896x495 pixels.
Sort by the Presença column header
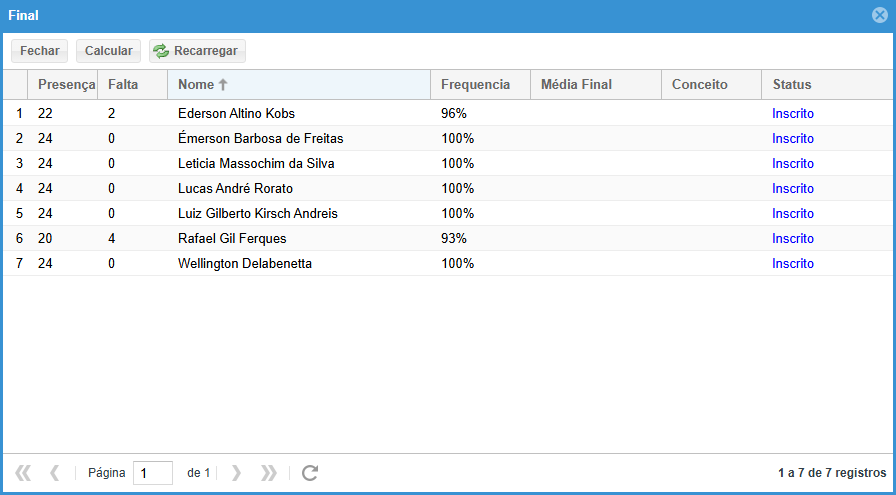(x=65, y=85)
